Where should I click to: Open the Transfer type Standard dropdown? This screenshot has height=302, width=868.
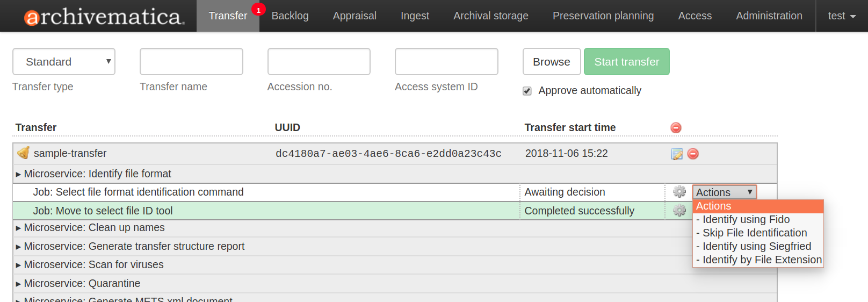(x=64, y=62)
